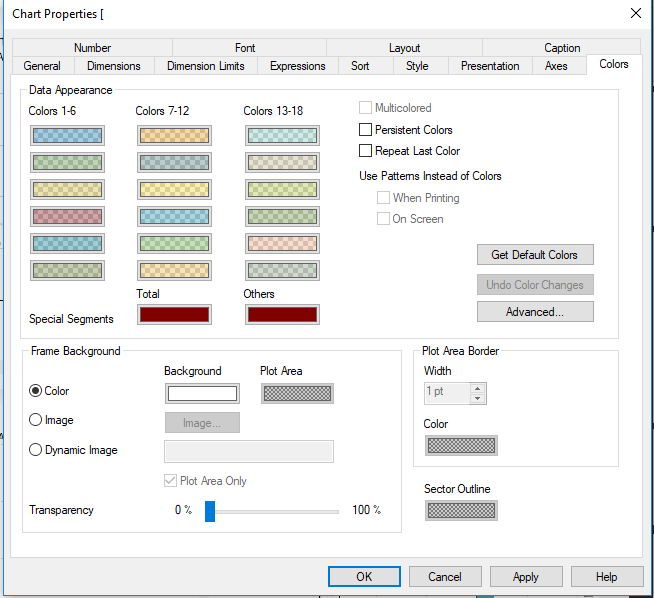Switch to the General tab
The height and width of the screenshot is (598, 654).
[42, 66]
